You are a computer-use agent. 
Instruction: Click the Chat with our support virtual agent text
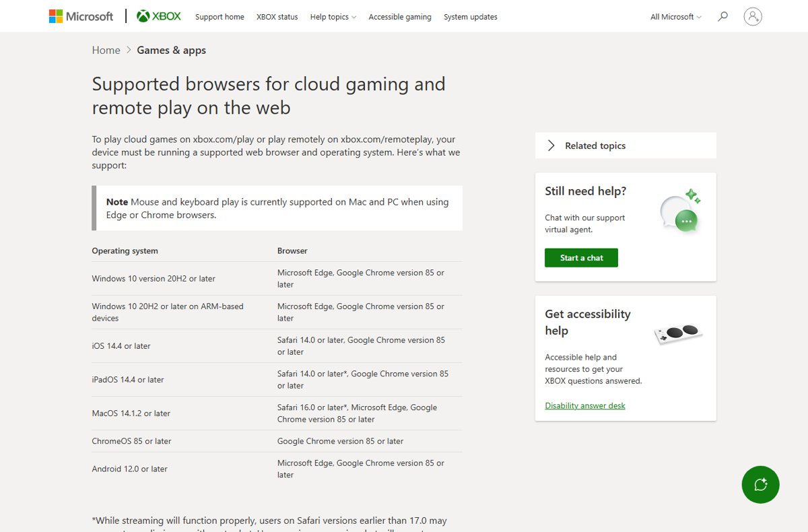click(x=585, y=224)
